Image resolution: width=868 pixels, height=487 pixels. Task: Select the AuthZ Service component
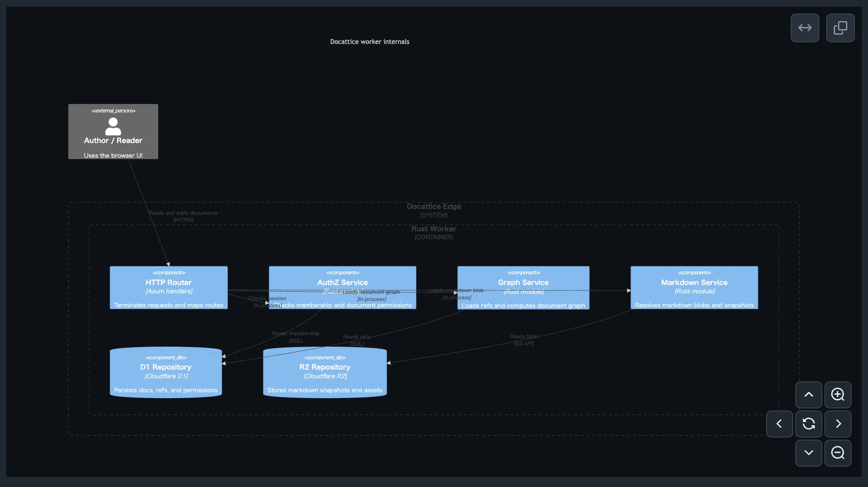pyautogui.click(x=342, y=287)
